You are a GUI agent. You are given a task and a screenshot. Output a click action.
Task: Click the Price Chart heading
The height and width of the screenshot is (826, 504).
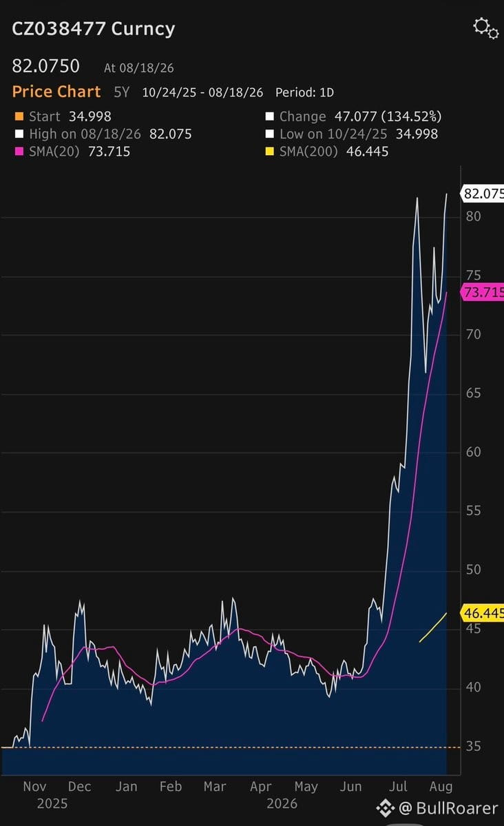pos(56,92)
